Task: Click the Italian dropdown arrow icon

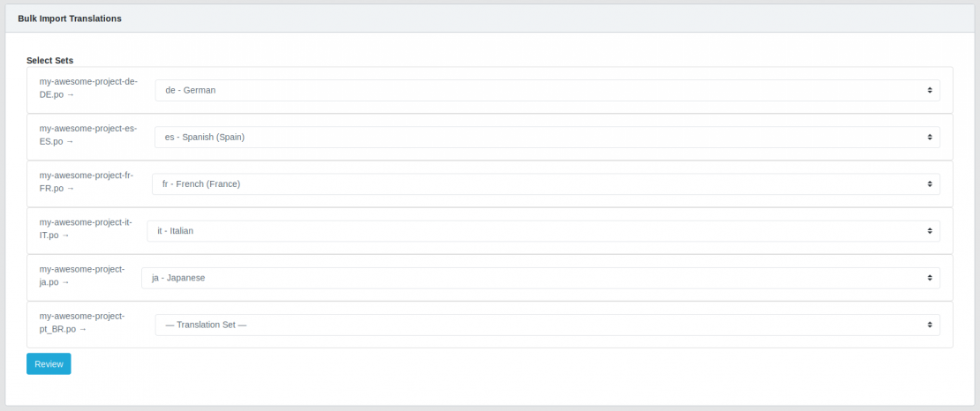Action: pyautogui.click(x=930, y=230)
